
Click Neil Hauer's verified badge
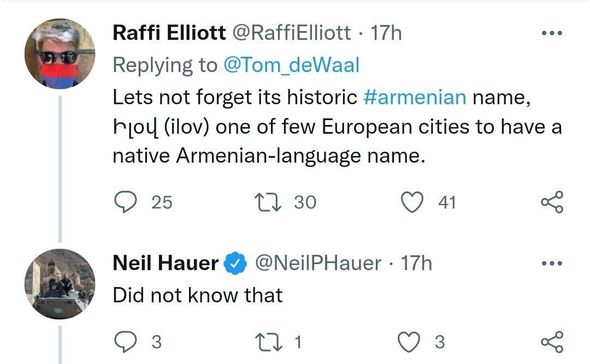(235, 263)
